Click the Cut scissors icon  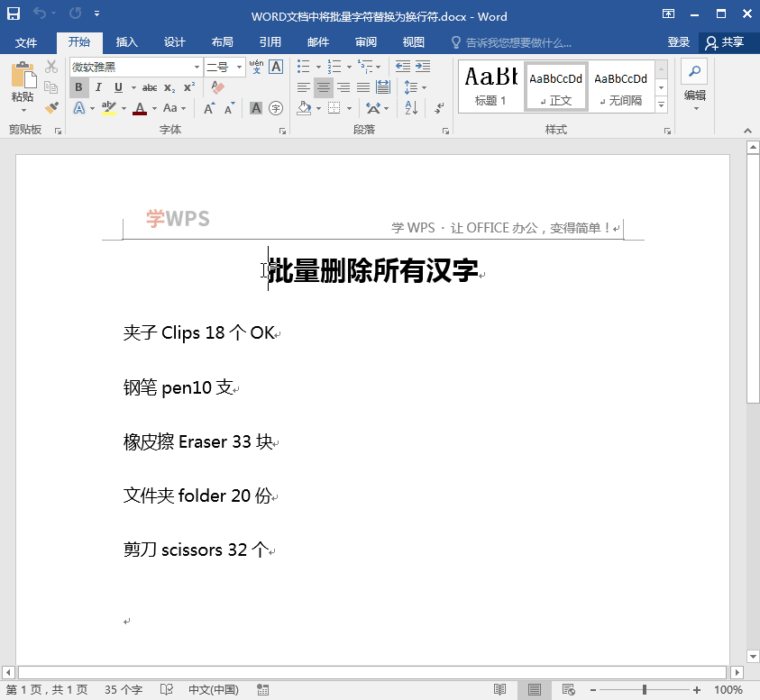(50, 67)
